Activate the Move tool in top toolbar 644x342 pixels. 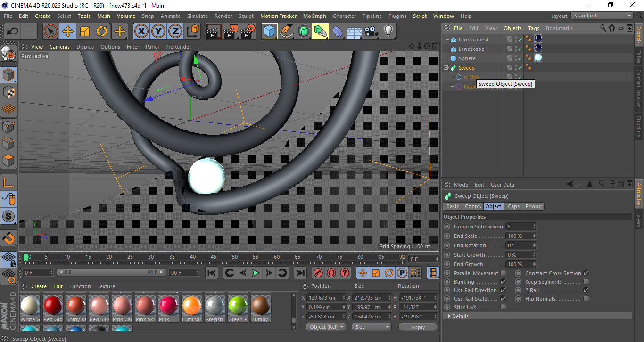tap(68, 32)
